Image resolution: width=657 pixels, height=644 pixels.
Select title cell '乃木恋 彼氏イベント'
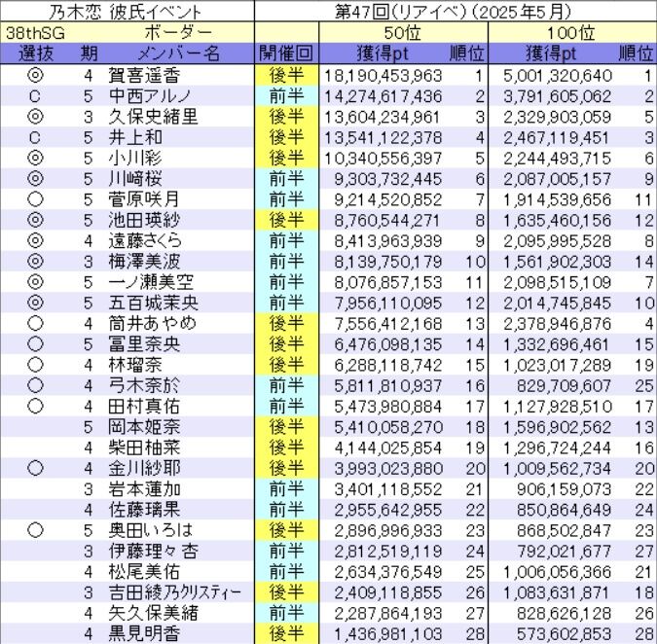(125, 12)
